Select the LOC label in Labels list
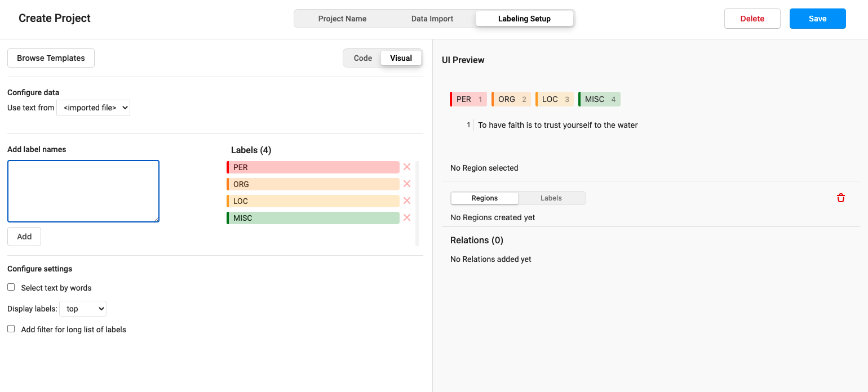 tap(313, 201)
